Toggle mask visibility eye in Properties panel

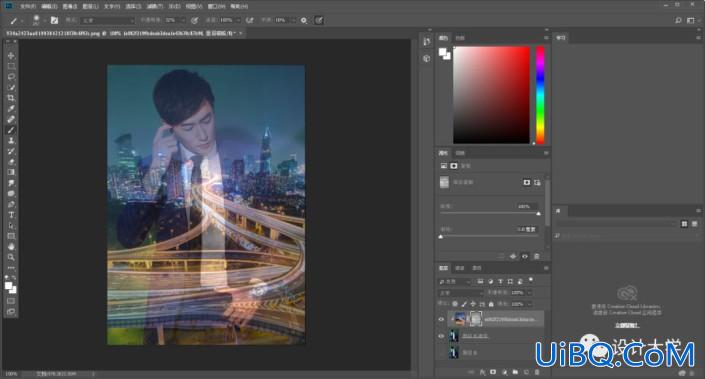[x=525, y=256]
